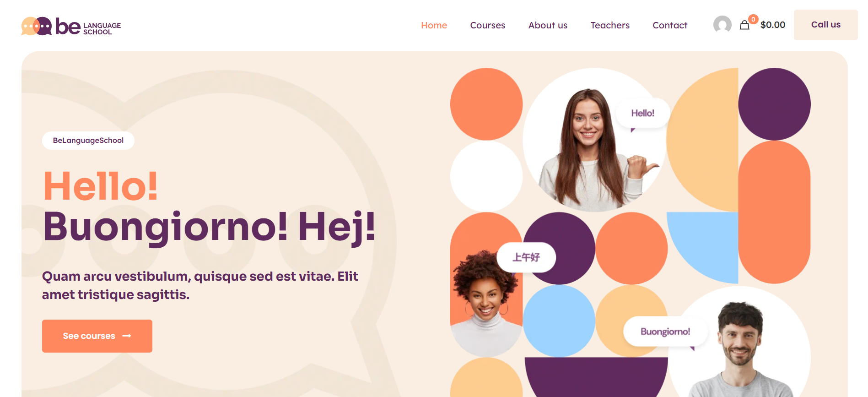868x397 pixels.
Task: Click the Be Language School logo
Action: (71, 26)
